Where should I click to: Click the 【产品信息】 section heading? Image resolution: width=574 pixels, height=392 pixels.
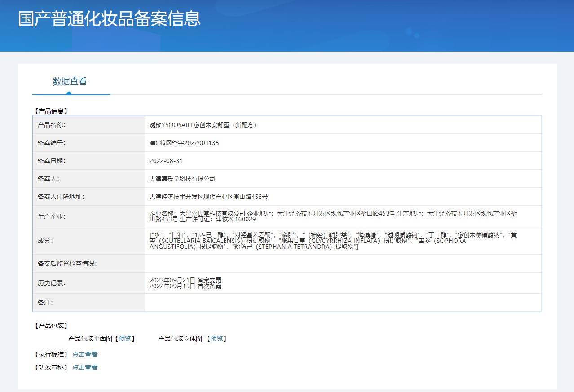click(51, 111)
